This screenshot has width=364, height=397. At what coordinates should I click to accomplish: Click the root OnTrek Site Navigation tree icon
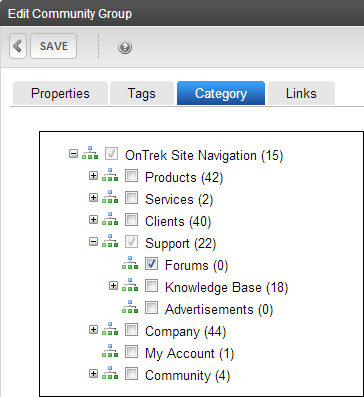click(90, 153)
